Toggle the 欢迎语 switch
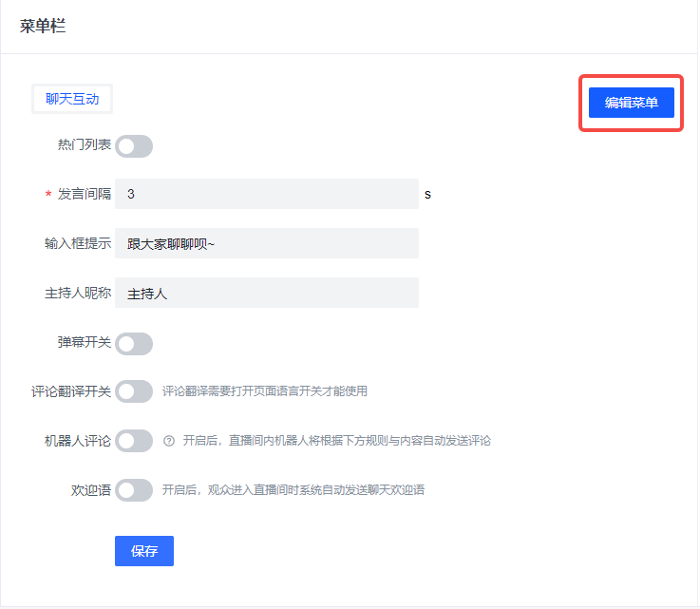 pyautogui.click(x=134, y=490)
